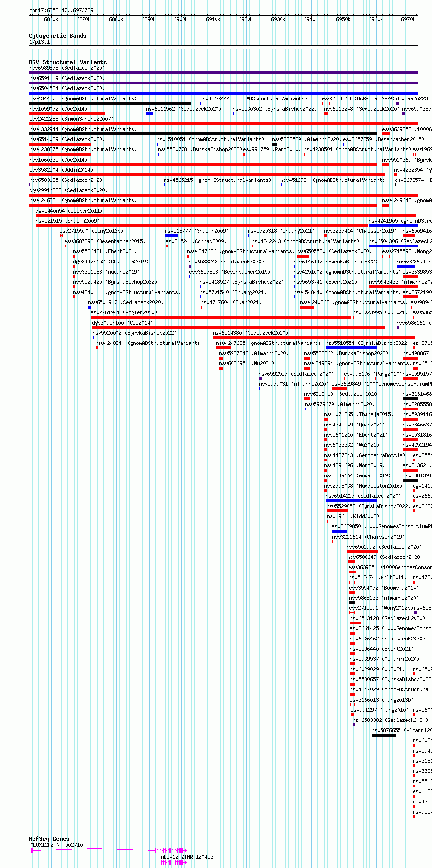Select nsv6023995 (Wu2021) label
The image size is (432, 868).
point(381,312)
